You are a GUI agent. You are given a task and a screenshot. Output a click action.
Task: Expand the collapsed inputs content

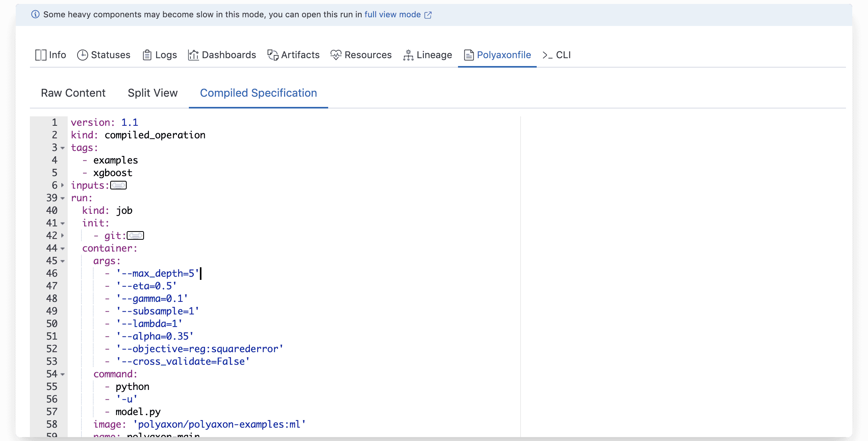click(119, 185)
